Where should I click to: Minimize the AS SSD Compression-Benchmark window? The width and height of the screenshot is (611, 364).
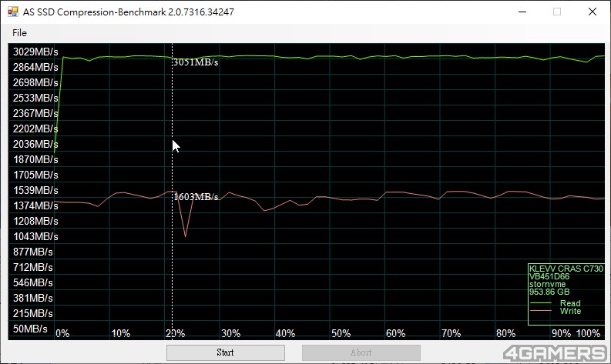coord(522,12)
